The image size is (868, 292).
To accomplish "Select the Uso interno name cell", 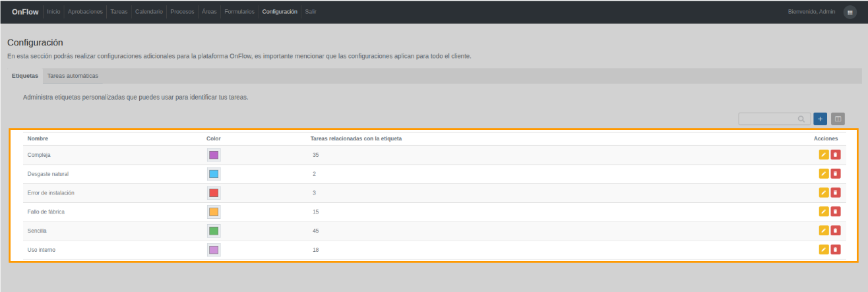I will coord(41,250).
